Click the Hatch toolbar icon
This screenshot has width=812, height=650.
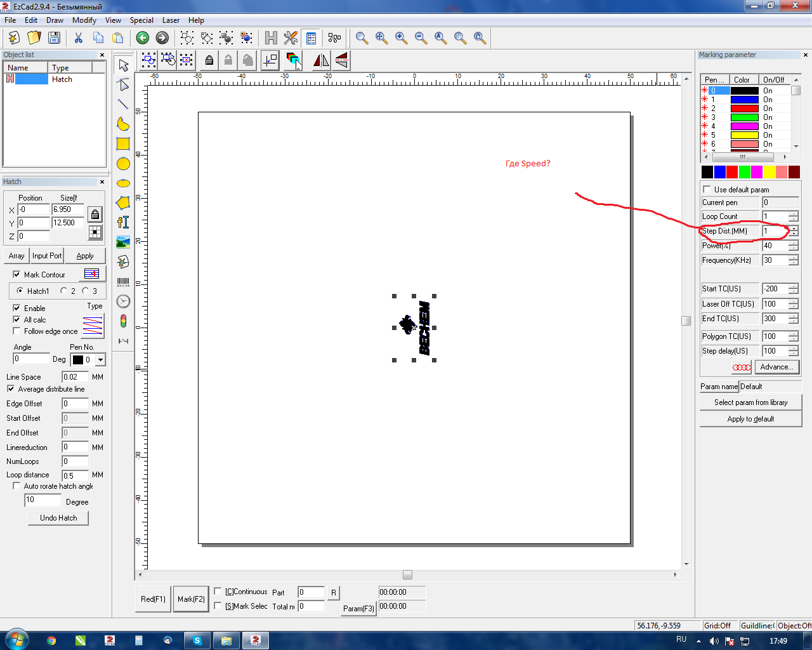[271, 38]
